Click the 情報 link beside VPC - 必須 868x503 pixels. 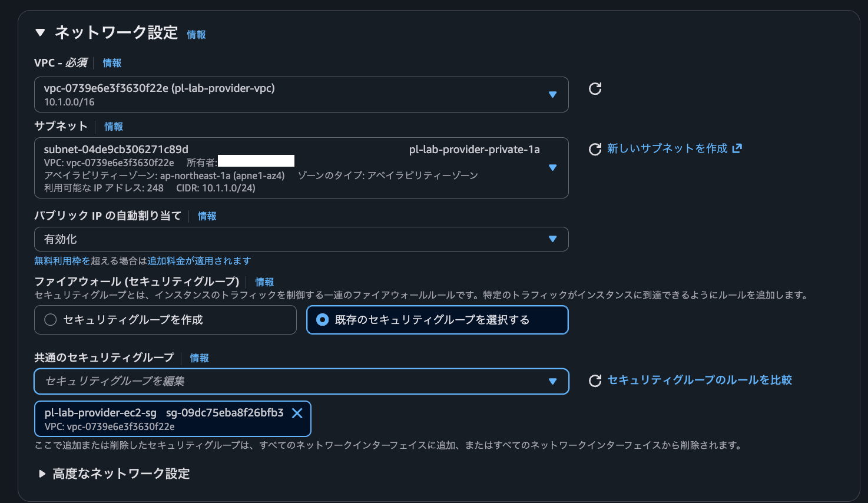(x=111, y=62)
